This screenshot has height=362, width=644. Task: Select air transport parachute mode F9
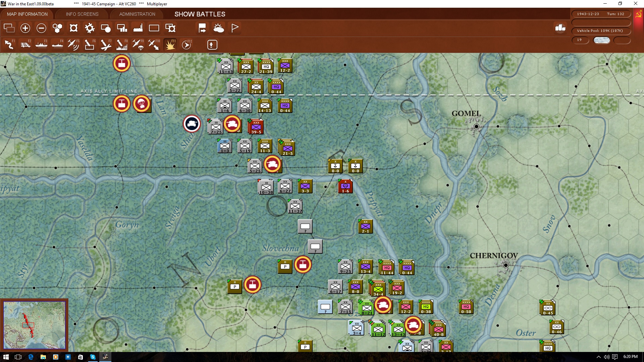click(x=138, y=45)
